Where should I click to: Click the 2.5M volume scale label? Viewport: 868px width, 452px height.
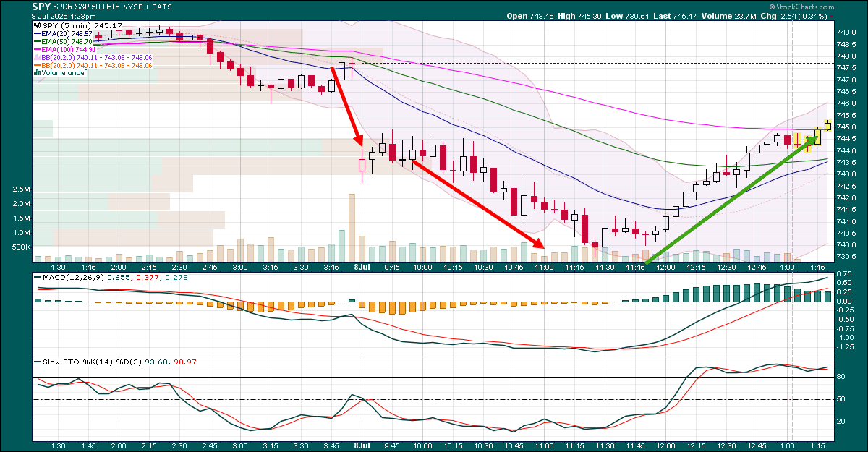tap(22, 189)
